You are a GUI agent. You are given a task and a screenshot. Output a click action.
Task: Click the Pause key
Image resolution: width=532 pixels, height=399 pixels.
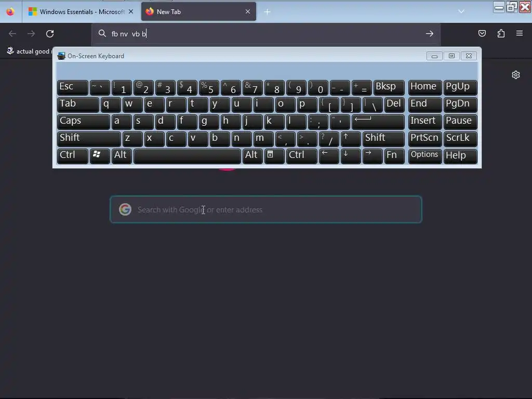(460, 122)
